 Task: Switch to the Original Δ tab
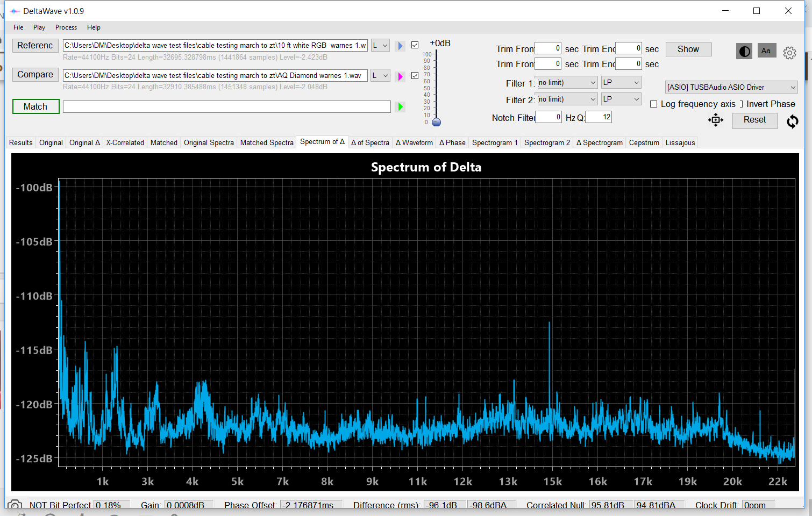(x=84, y=142)
